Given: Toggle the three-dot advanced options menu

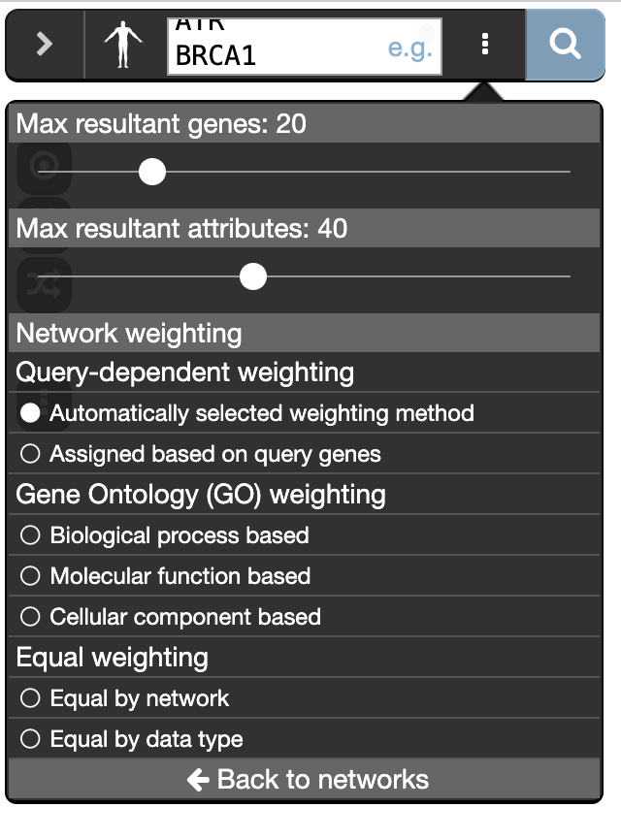Looking at the screenshot, I should tap(485, 45).
